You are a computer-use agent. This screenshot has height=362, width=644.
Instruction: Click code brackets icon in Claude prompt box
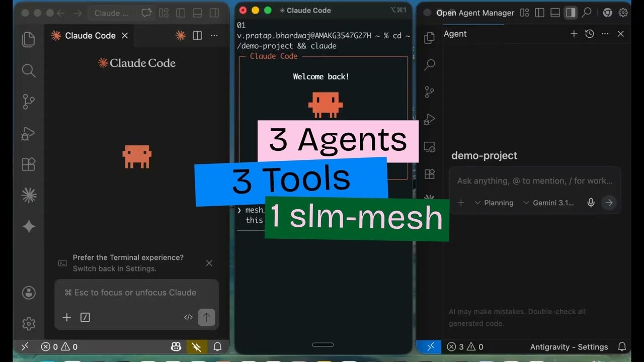[188, 317]
